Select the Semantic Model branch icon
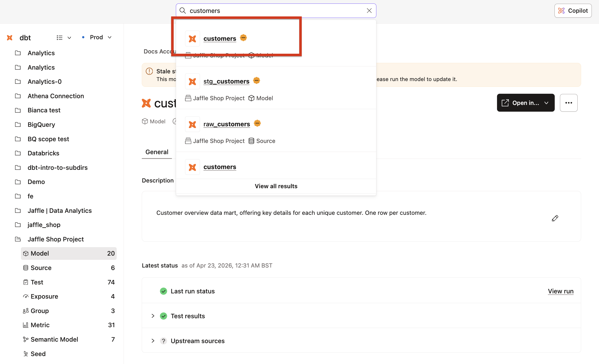599x364 pixels. [x=26, y=339]
